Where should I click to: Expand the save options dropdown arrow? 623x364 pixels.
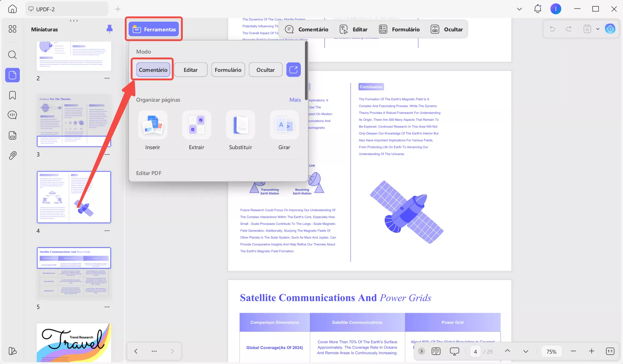(x=598, y=29)
